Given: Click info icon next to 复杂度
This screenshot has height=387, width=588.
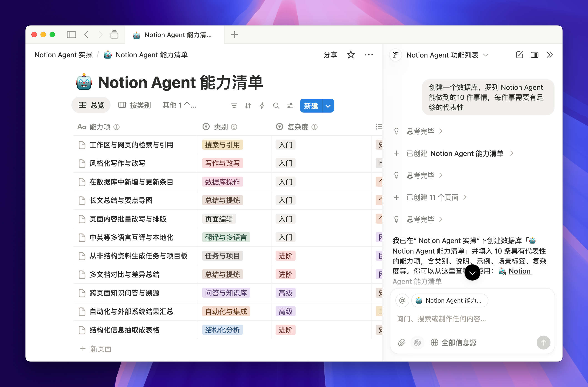Looking at the screenshot, I should point(314,127).
